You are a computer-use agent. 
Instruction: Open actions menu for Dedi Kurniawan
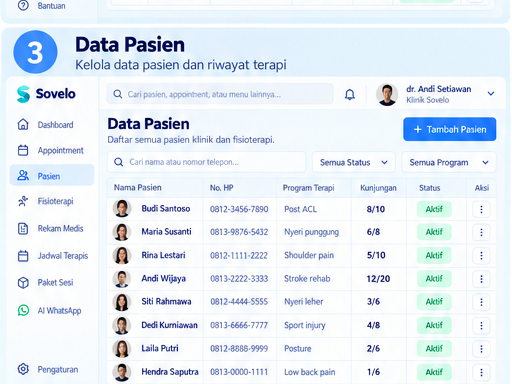tap(481, 325)
